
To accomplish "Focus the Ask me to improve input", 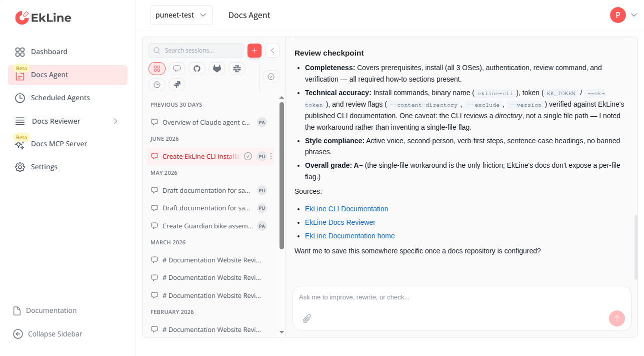I will (x=461, y=297).
